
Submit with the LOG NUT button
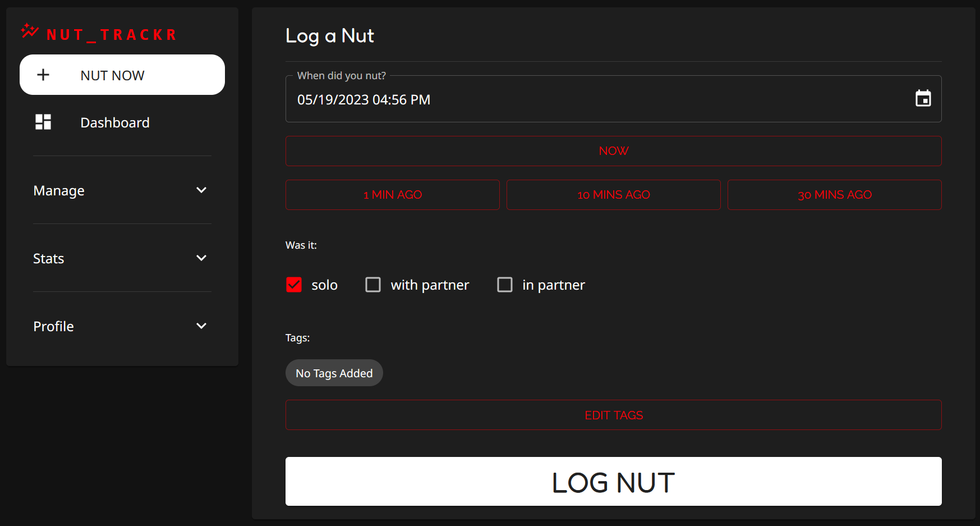coord(614,481)
